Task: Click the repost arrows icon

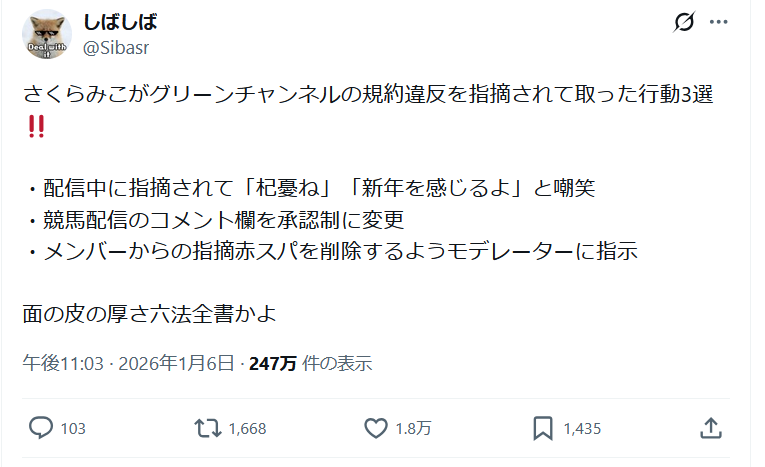Action: pyautogui.click(x=207, y=428)
